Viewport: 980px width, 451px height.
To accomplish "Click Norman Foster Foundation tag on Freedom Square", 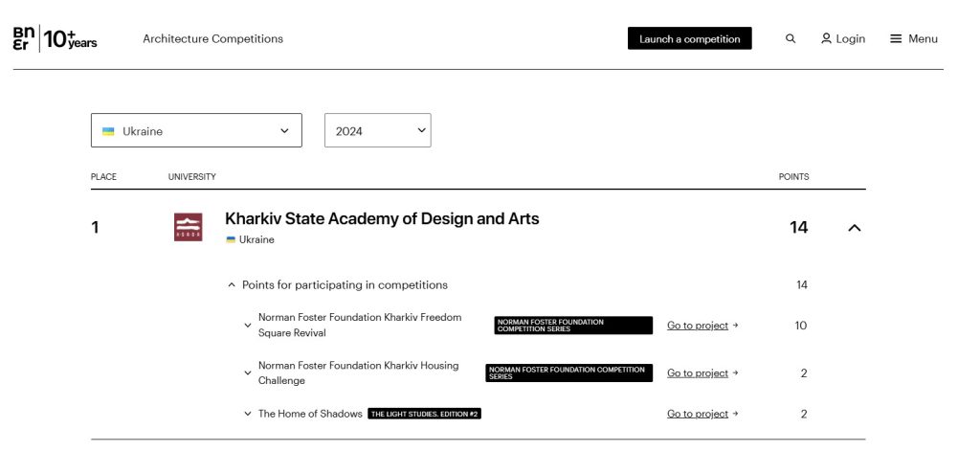I will (573, 326).
